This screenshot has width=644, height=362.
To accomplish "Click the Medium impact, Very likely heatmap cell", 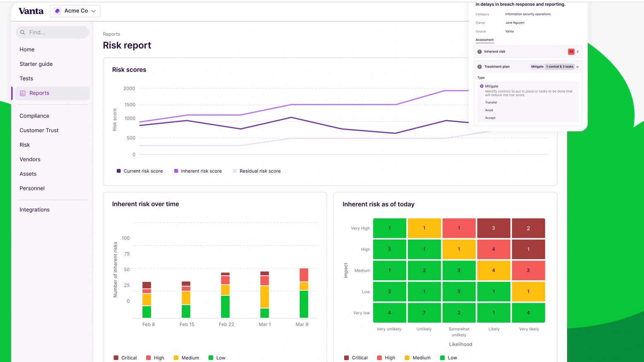I will (528, 271).
